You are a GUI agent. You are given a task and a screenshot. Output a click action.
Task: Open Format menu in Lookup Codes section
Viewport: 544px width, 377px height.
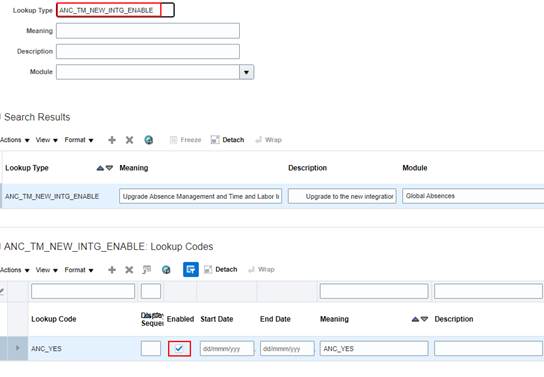coord(79,270)
